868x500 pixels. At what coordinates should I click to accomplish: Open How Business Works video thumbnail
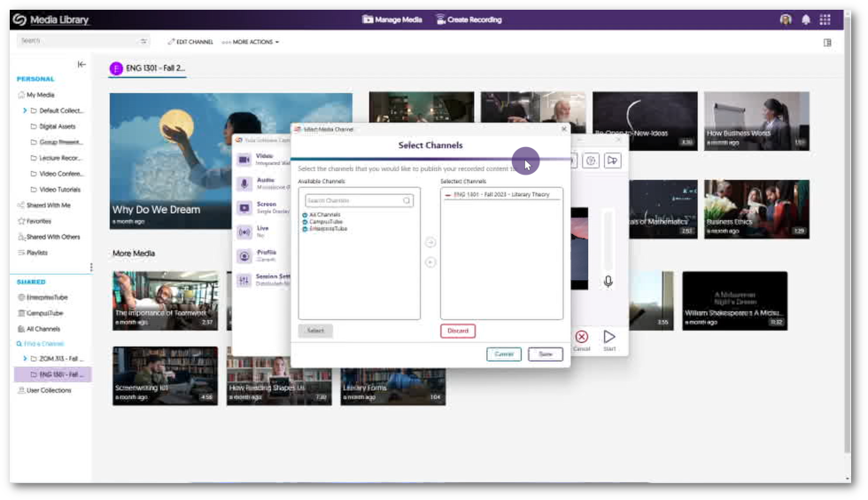click(x=756, y=121)
